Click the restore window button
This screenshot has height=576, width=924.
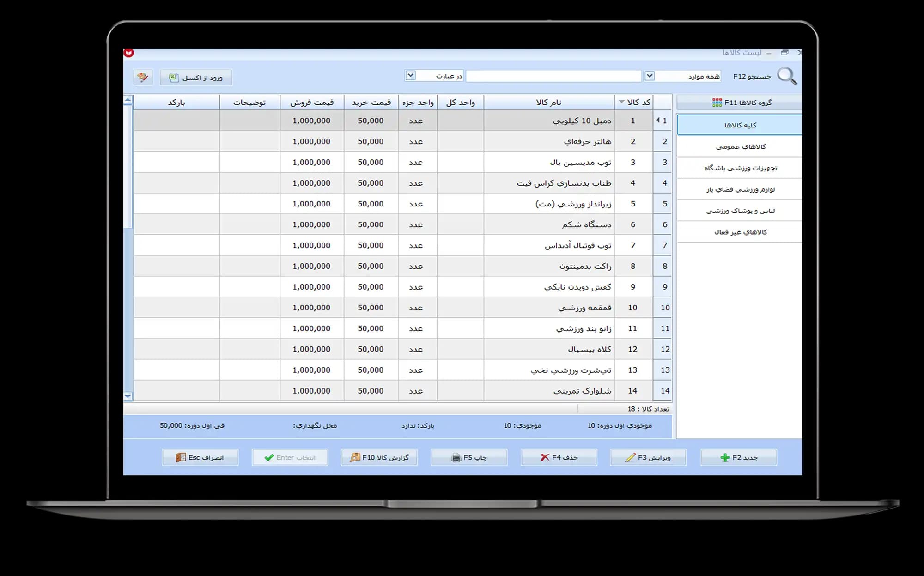point(784,53)
